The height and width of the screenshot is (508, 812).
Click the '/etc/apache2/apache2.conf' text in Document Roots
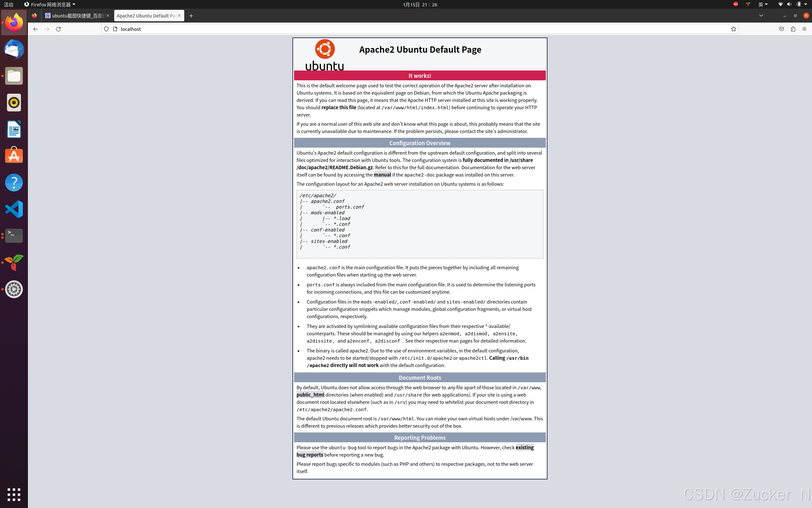pos(331,410)
